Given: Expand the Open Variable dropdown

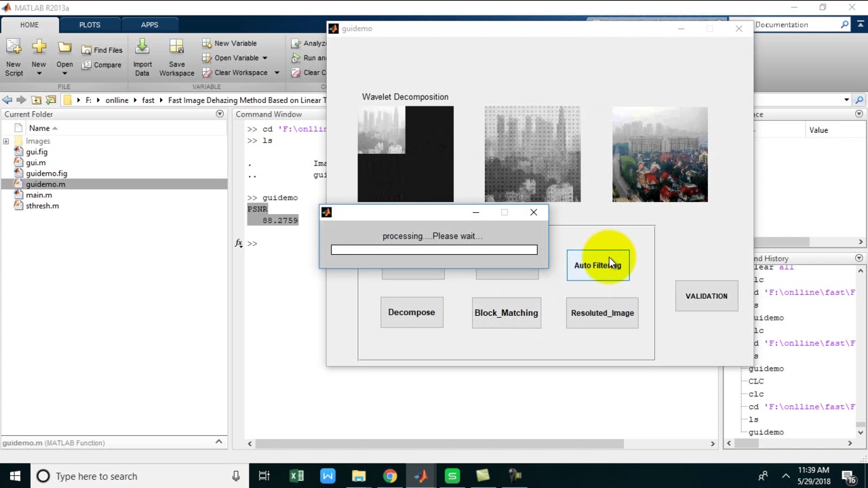Looking at the screenshot, I should 264,58.
